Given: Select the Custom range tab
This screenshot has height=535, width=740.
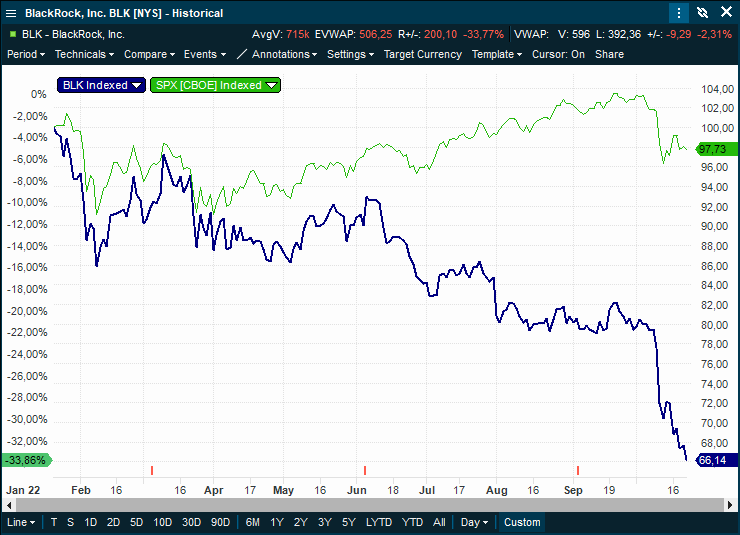Looking at the screenshot, I should [x=522, y=522].
